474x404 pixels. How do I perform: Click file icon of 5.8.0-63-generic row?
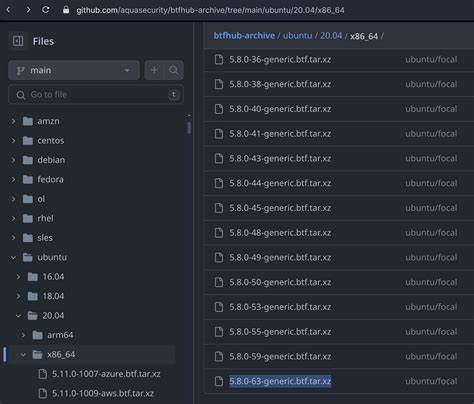[x=219, y=381]
